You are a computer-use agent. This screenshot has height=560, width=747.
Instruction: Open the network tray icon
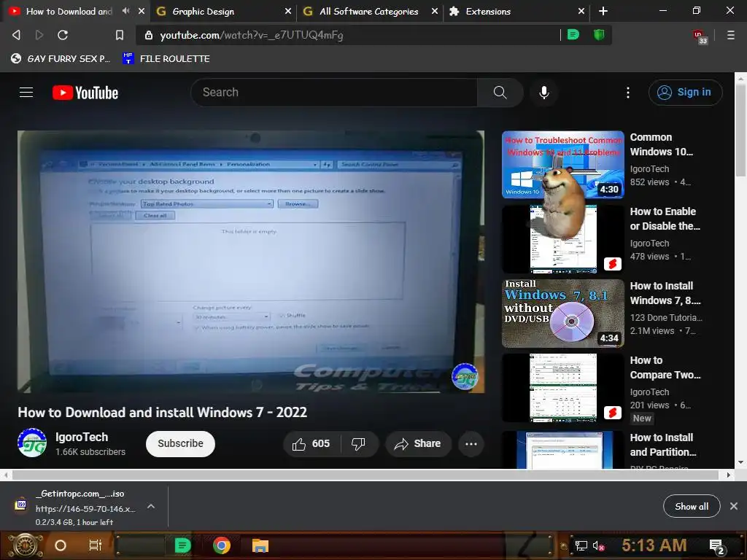[x=581, y=545]
